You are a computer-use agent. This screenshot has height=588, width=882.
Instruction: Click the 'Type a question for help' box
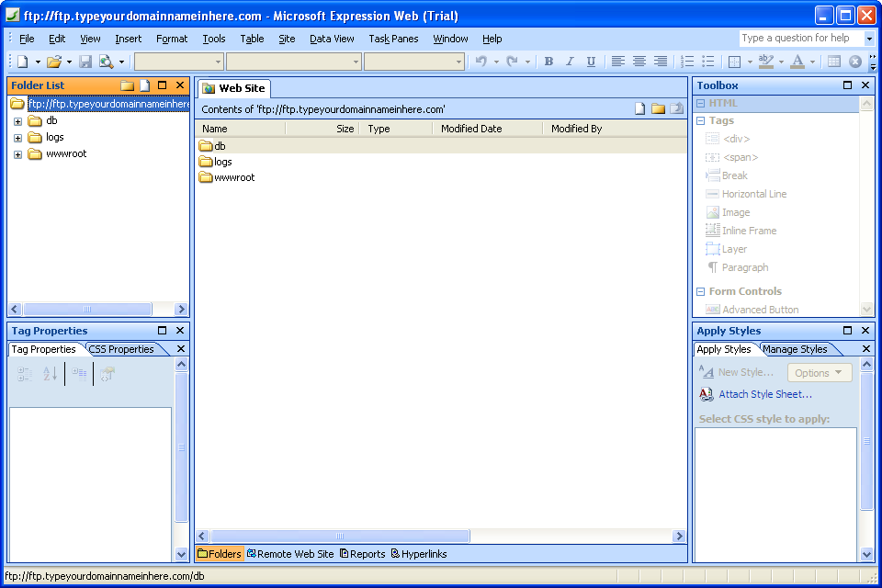(x=801, y=39)
